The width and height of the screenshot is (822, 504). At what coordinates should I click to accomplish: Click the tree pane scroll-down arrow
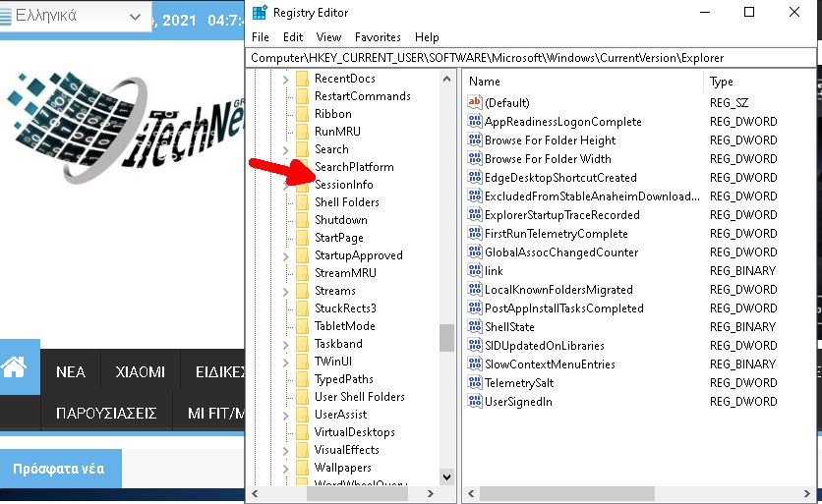[x=446, y=476]
